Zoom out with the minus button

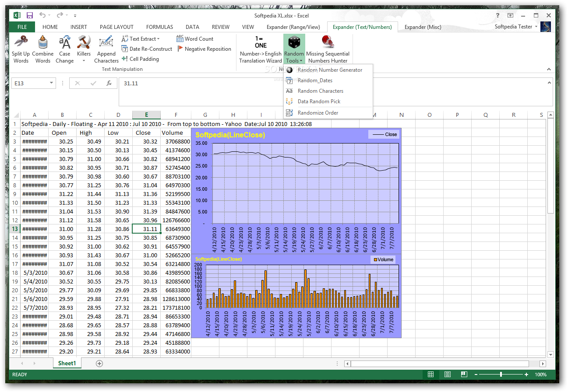pos(476,374)
